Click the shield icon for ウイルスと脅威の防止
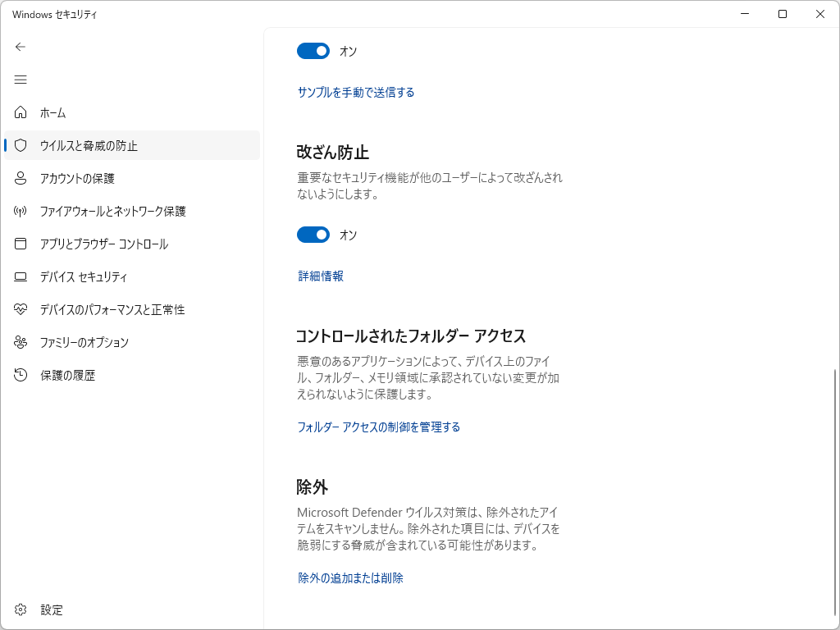Image resolution: width=840 pixels, height=630 pixels. point(21,145)
